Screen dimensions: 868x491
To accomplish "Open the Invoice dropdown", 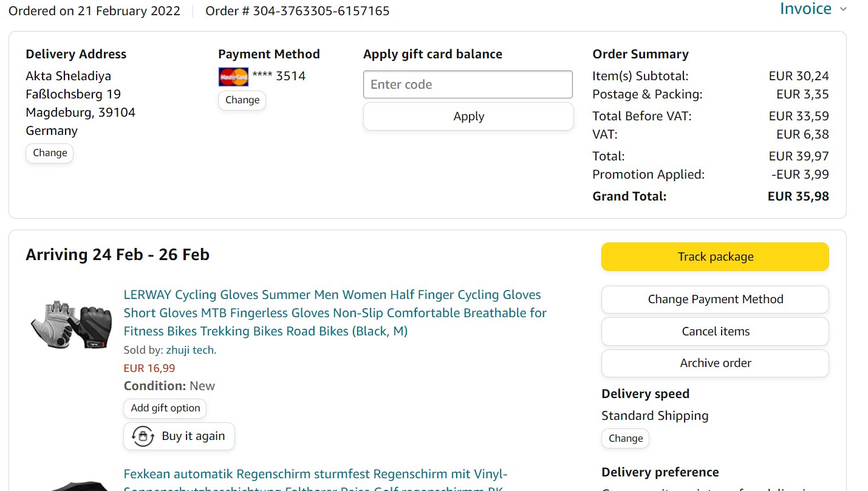I will pos(805,9).
